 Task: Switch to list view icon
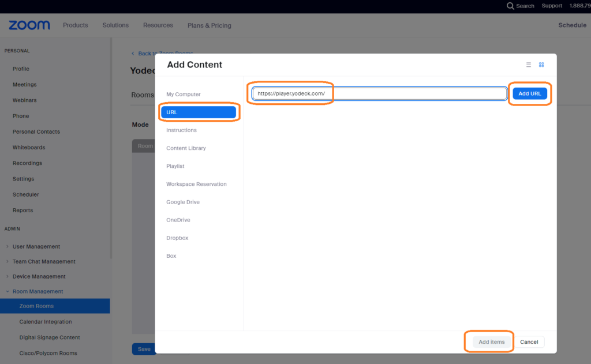(x=528, y=65)
